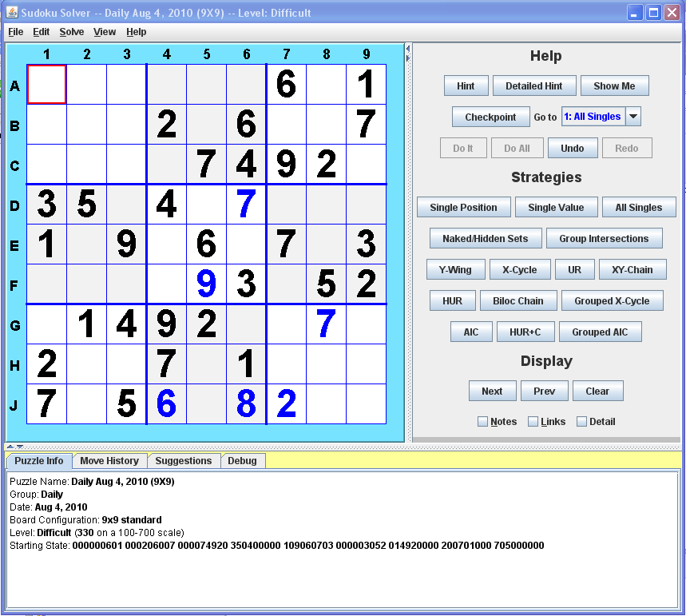Select cell F5 with blue 9

207,284
